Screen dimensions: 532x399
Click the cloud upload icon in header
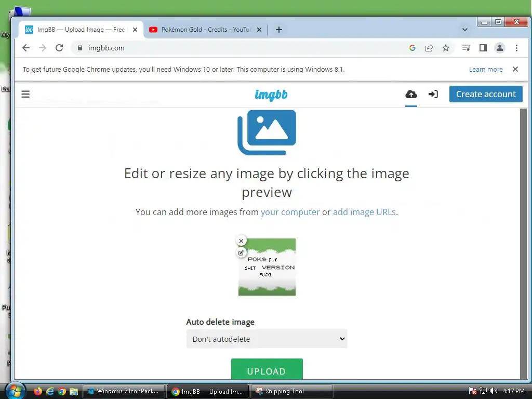click(411, 94)
